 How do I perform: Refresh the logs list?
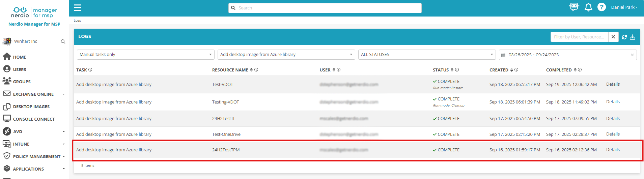click(x=624, y=37)
